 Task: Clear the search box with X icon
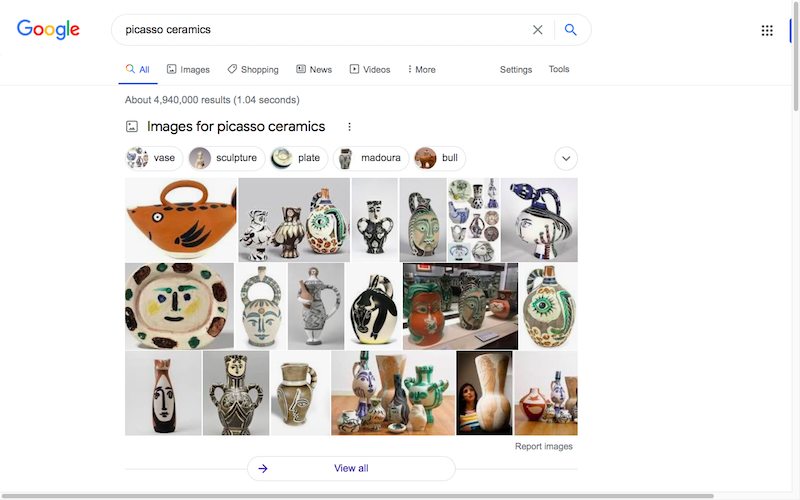(x=537, y=30)
